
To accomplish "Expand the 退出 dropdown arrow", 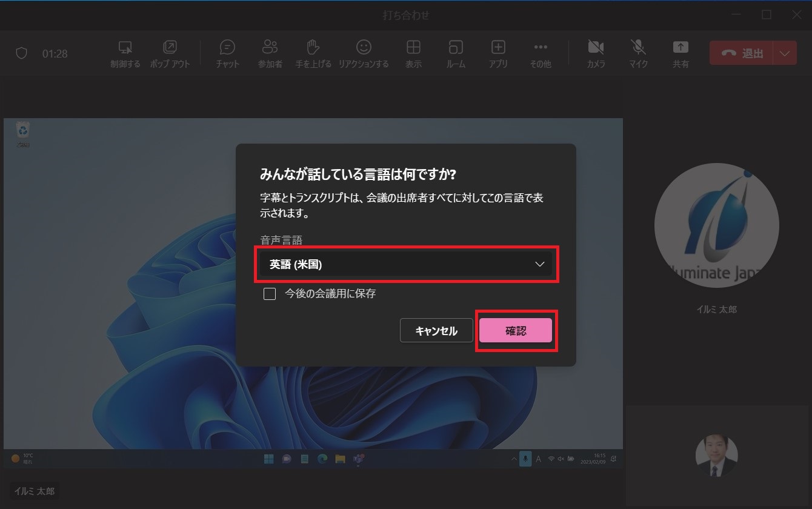I will 785,53.
